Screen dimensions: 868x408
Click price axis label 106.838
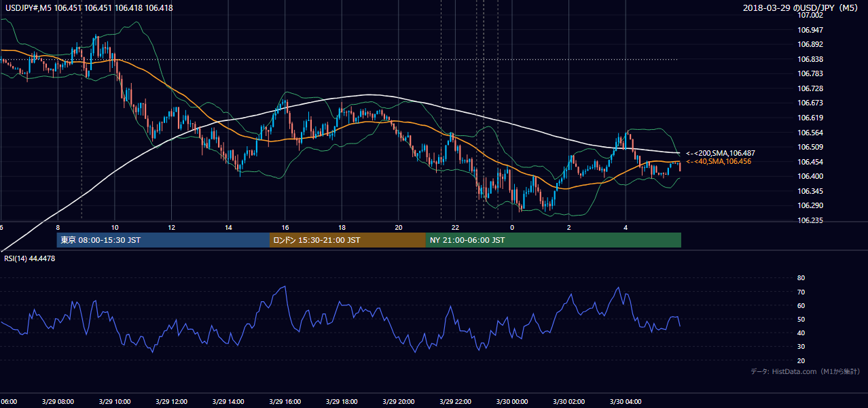[810, 59]
